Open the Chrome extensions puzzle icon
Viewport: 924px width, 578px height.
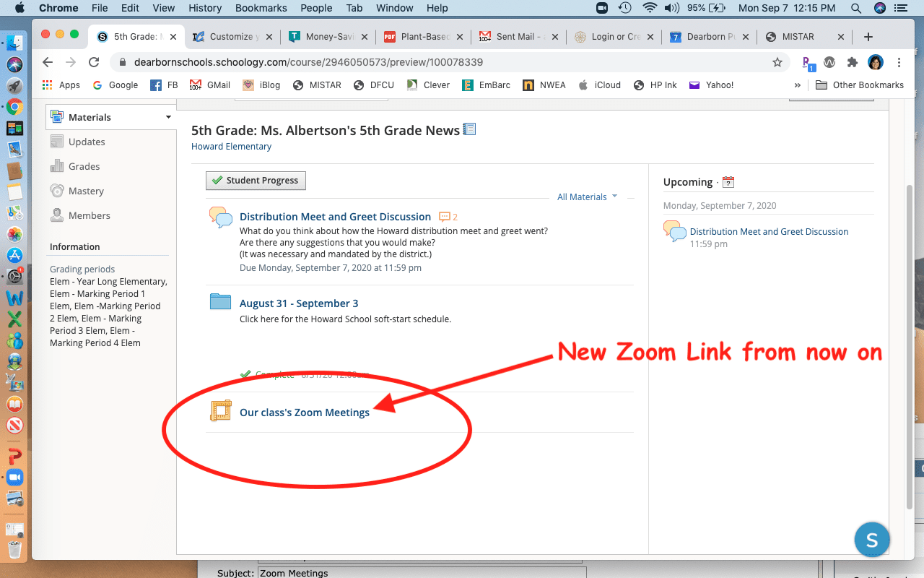click(x=853, y=62)
